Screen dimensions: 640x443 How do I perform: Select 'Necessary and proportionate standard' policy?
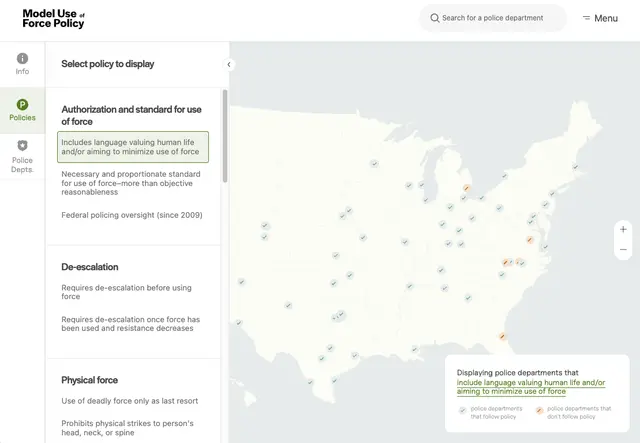[x=132, y=183]
